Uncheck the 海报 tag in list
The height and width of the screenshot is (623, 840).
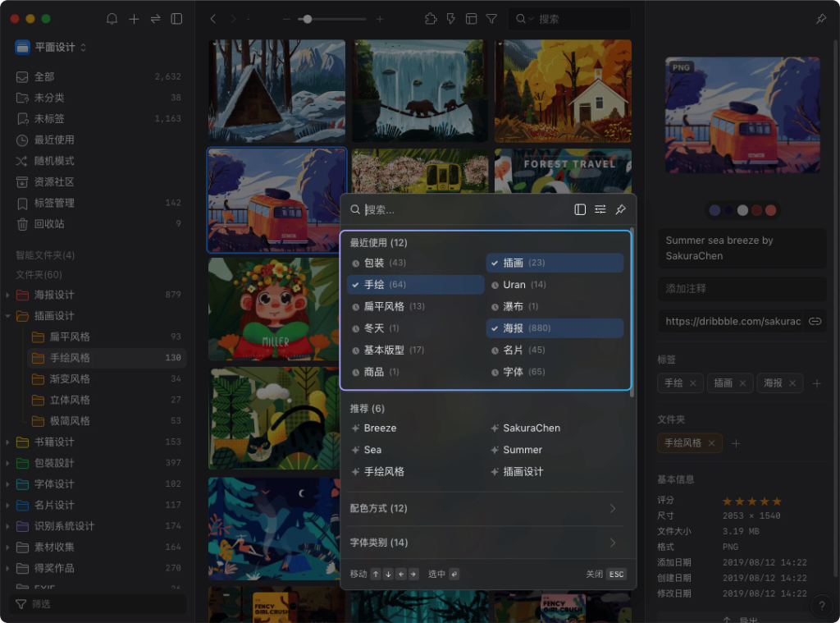555,328
